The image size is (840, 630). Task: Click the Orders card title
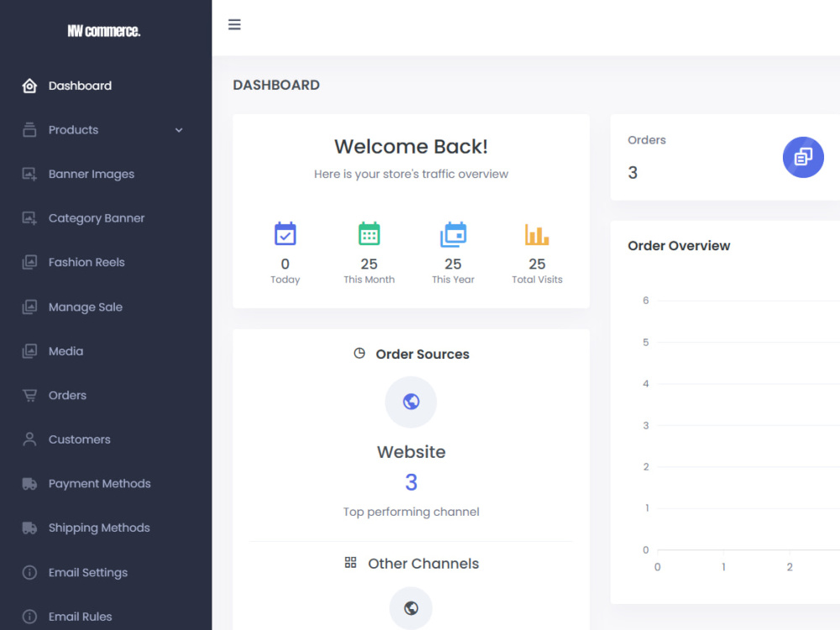(647, 139)
